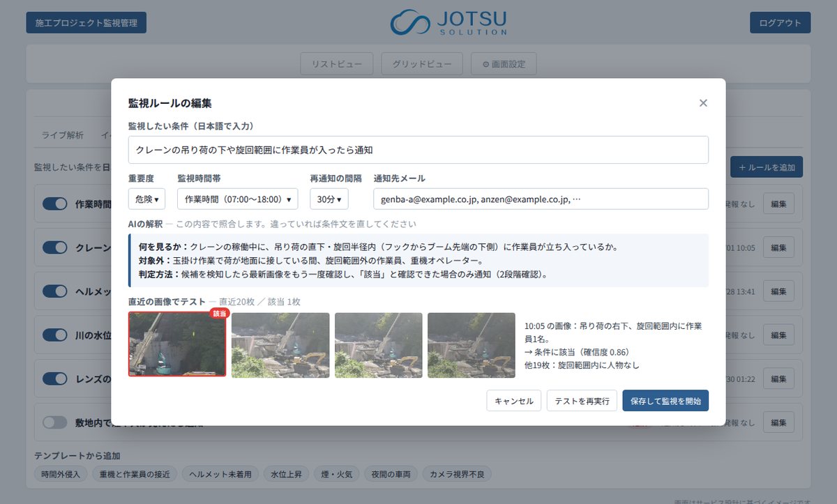Click the 該当 badge on first thumbnail

pyautogui.click(x=219, y=314)
